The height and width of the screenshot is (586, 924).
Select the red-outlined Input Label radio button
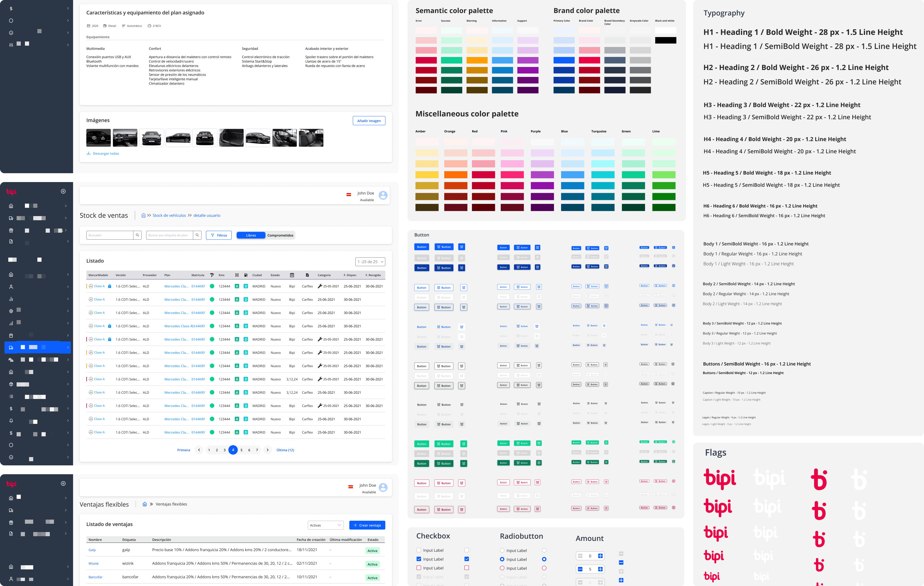(x=502, y=568)
